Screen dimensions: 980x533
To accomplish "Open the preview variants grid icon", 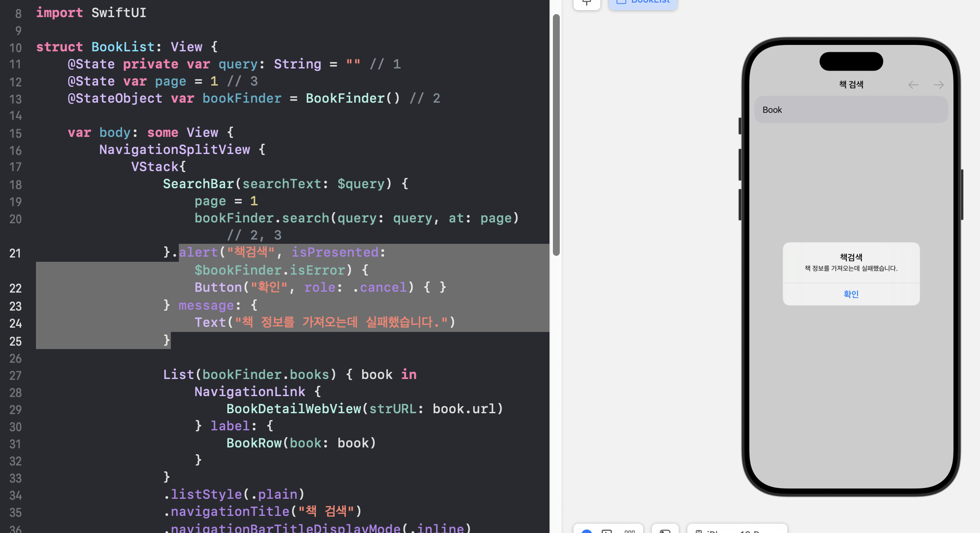I will tap(630, 531).
